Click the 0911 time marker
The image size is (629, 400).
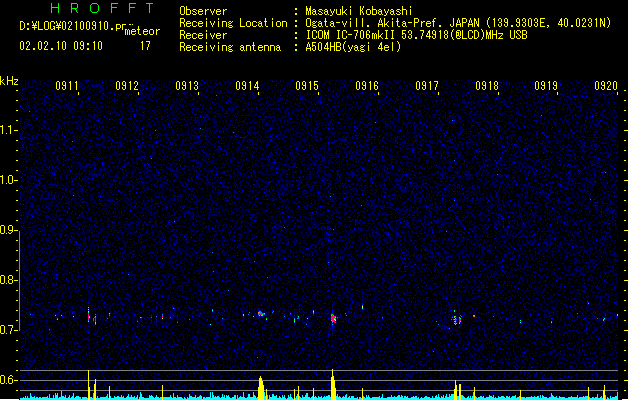pyautogui.click(x=67, y=86)
